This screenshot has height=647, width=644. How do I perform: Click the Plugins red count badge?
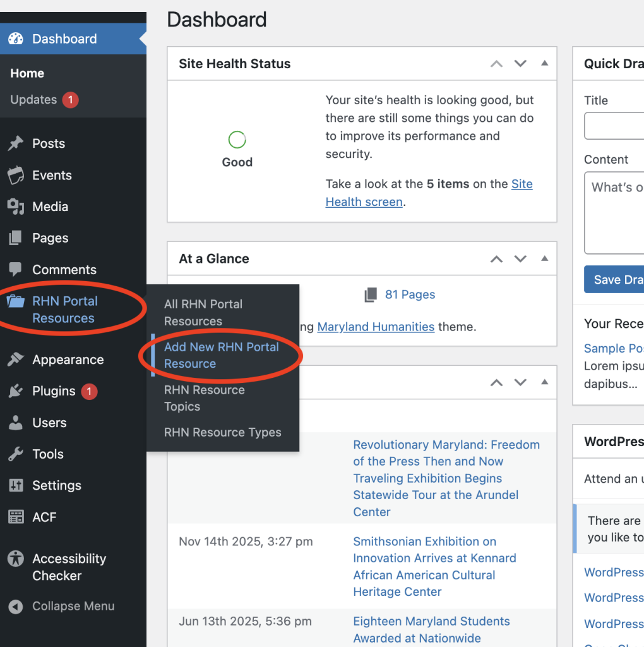(89, 391)
